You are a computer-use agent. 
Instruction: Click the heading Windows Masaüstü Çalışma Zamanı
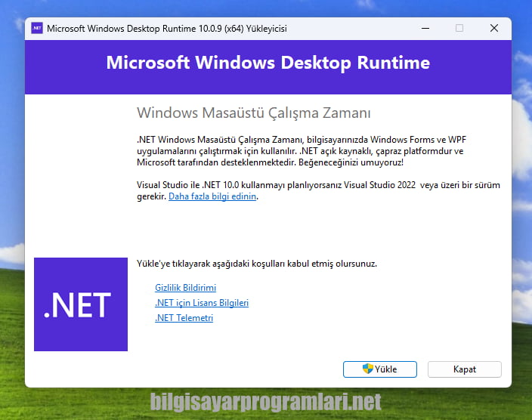pyautogui.click(x=254, y=113)
